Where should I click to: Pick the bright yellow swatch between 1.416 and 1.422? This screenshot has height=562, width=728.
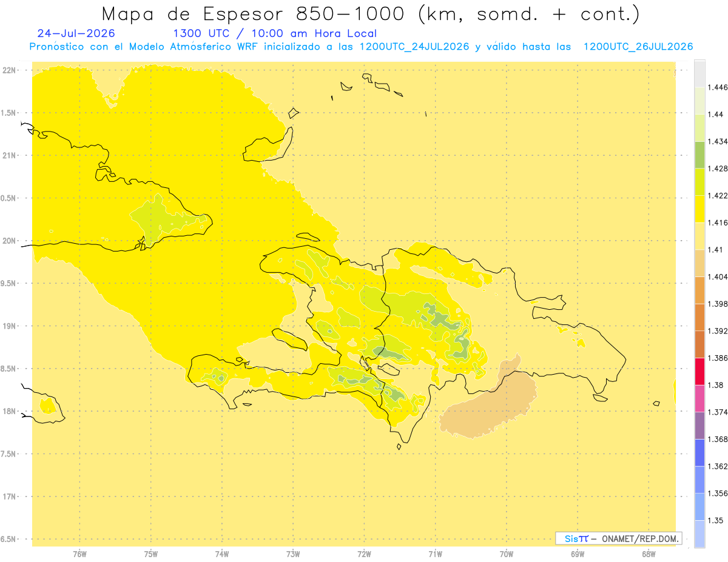point(699,209)
